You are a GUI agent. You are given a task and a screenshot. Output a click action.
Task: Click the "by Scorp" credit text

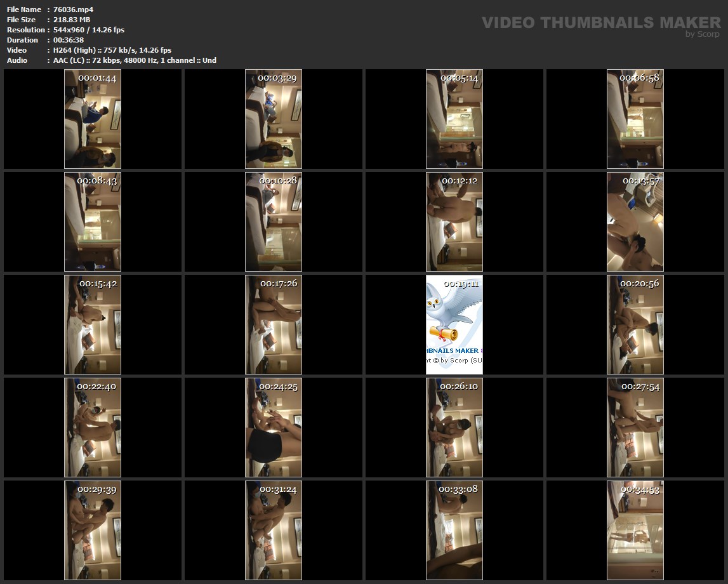point(703,34)
